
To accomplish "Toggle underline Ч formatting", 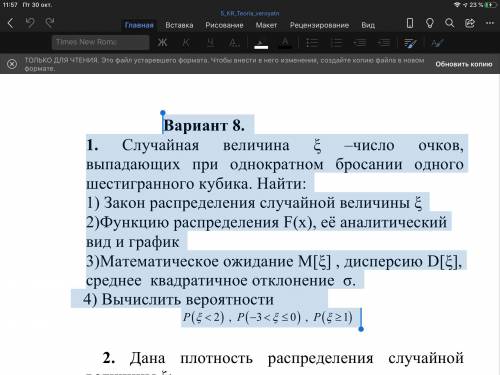I will pyautogui.click(x=211, y=42).
